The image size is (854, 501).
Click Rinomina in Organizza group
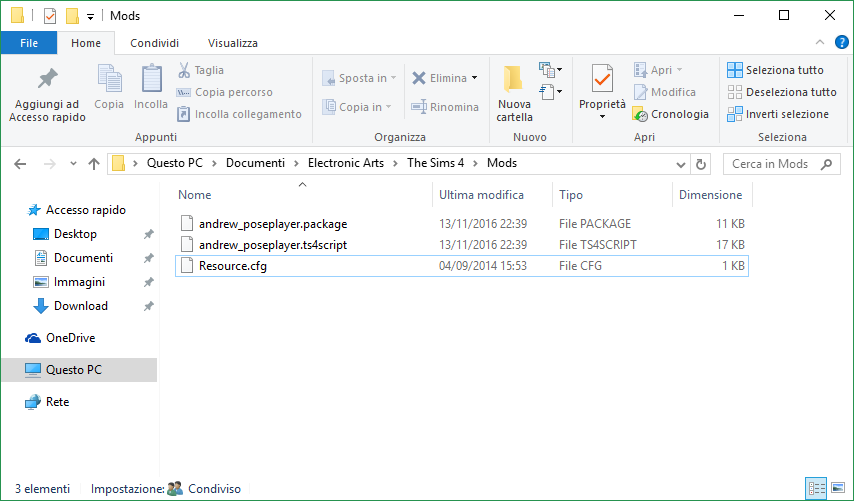pyautogui.click(x=445, y=107)
